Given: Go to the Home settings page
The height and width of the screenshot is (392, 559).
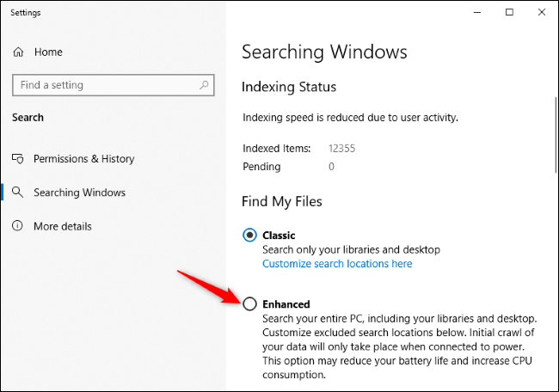Looking at the screenshot, I should [x=48, y=52].
